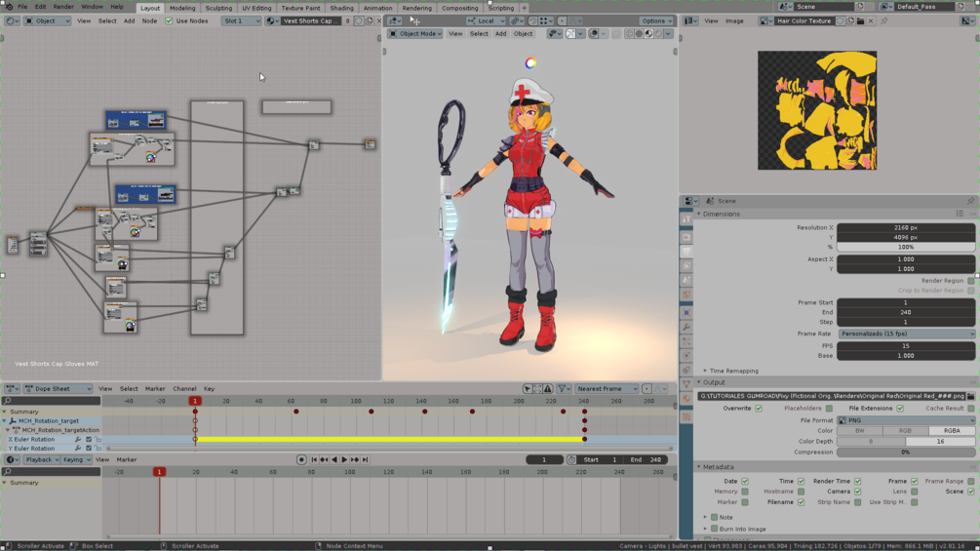
Task: Toggle auto keying record button
Action: 301,459
